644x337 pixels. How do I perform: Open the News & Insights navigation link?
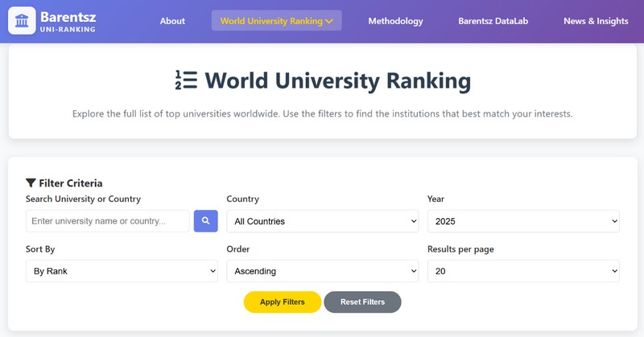596,21
